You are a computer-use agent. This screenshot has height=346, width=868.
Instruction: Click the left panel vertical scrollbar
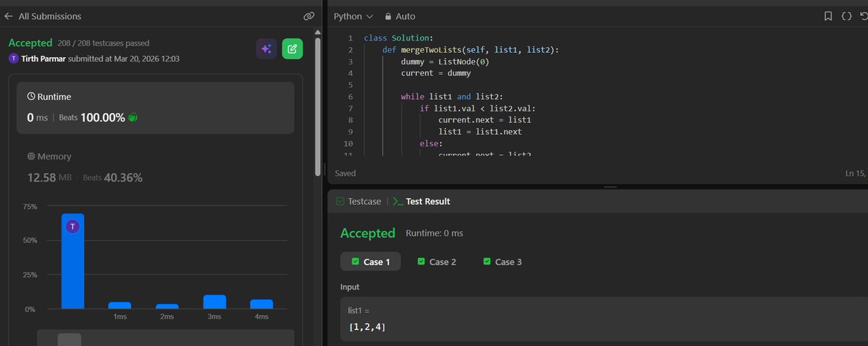[318, 106]
